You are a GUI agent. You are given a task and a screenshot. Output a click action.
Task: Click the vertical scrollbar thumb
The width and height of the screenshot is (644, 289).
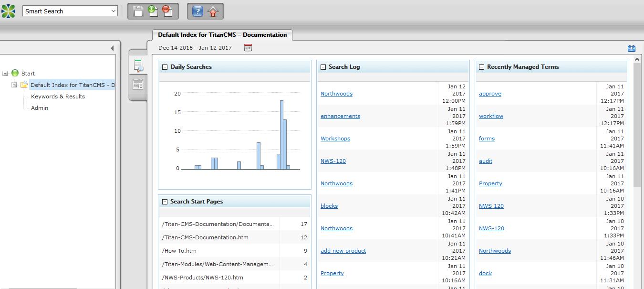637,124
